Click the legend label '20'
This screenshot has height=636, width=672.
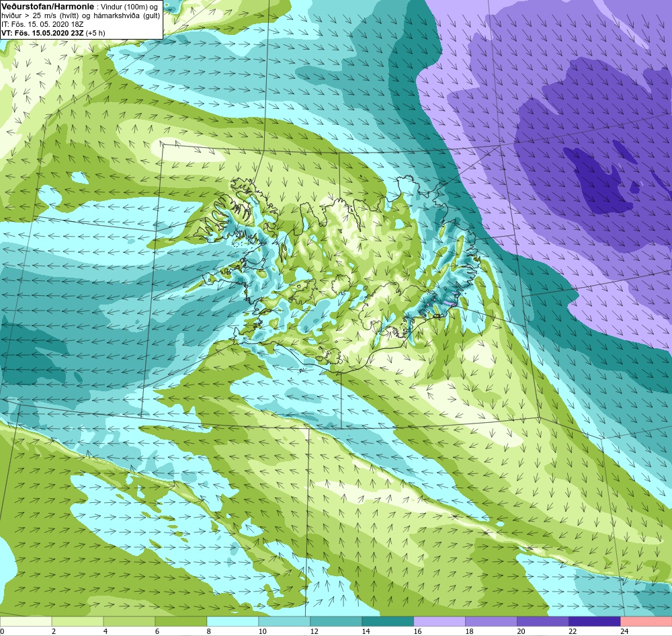click(521, 631)
